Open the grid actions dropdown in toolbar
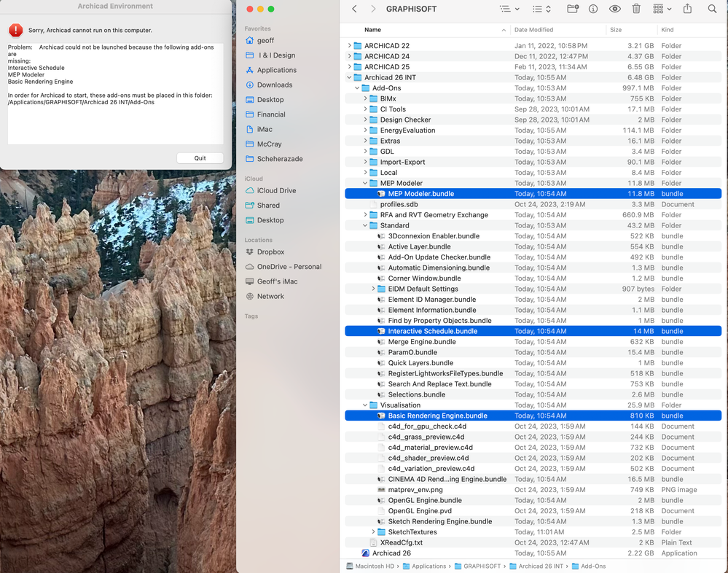728x573 pixels. (x=662, y=9)
